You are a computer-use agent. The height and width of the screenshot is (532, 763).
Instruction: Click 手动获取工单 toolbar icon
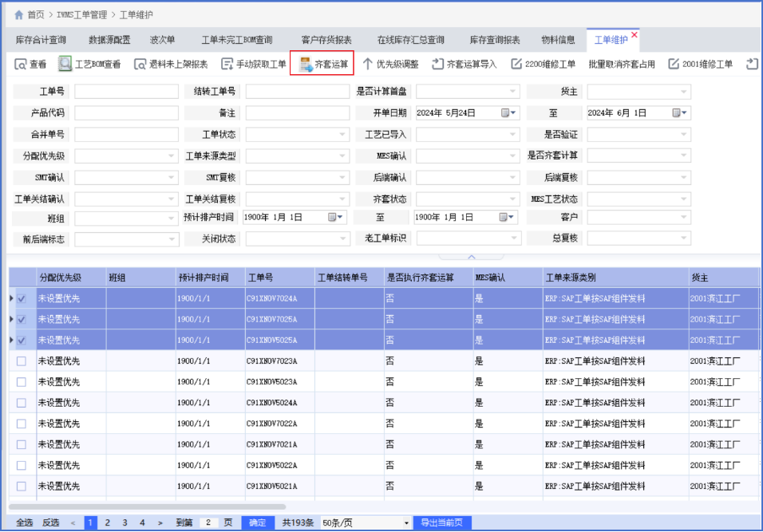click(x=227, y=65)
